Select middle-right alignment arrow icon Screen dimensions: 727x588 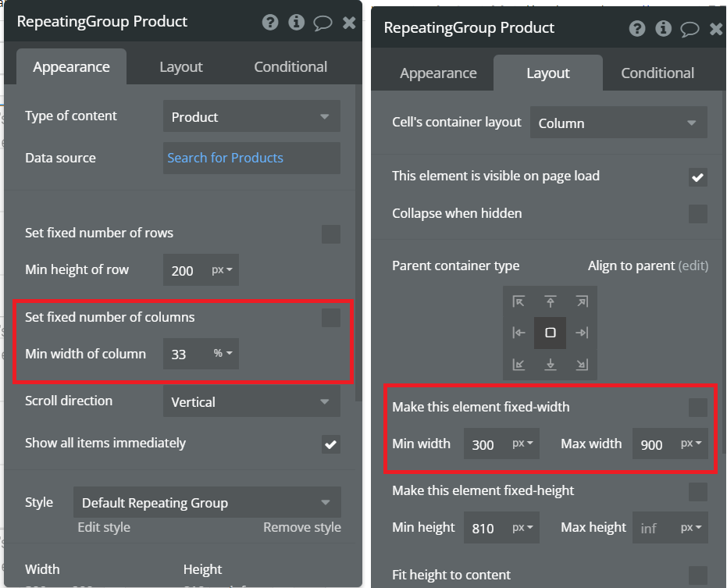[x=581, y=333]
